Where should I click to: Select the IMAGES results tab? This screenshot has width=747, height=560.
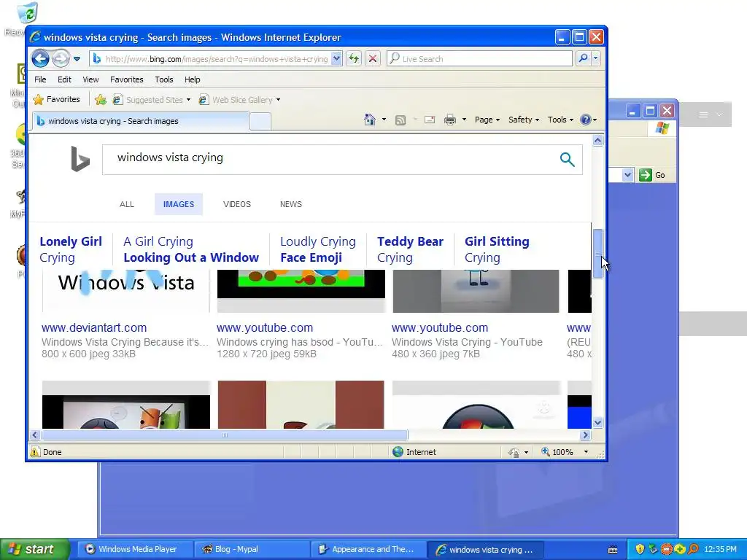pos(179,204)
